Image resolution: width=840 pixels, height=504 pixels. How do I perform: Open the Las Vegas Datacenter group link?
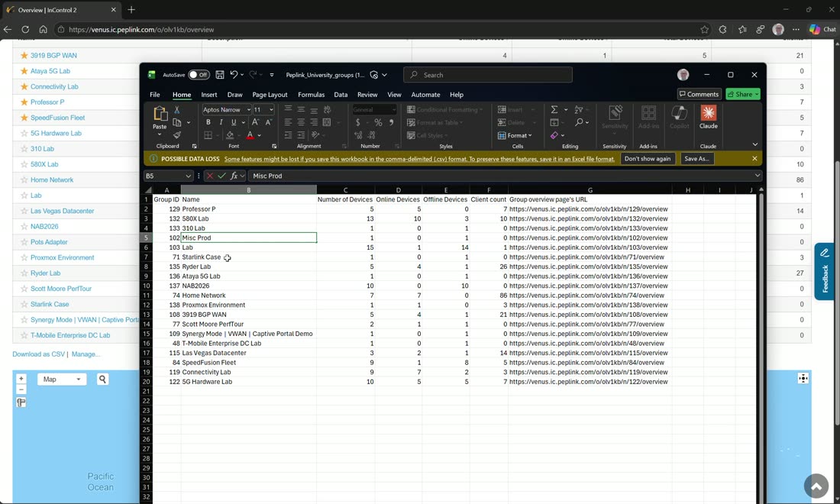62,211
